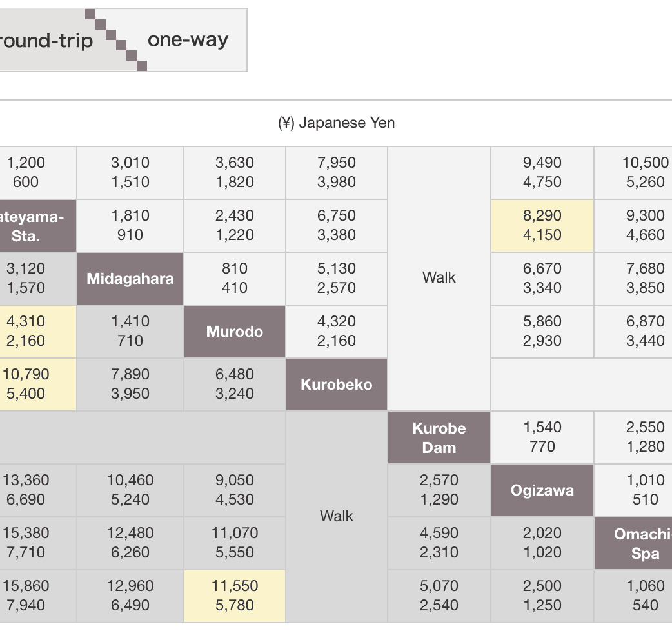Select the 5,070 fare cell
The width and height of the screenshot is (672, 631).
[439, 596]
